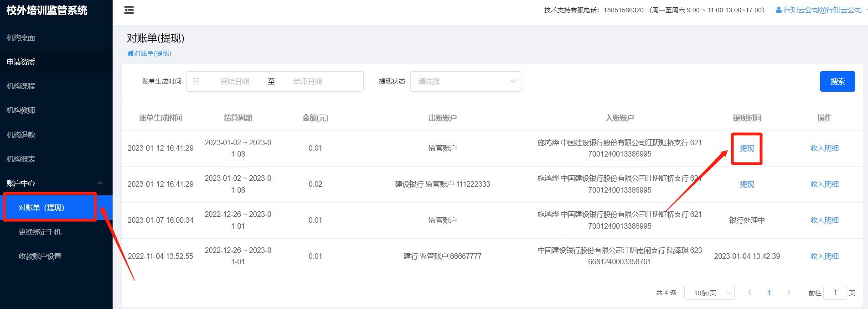Click the user profile icon in header
Image resolution: width=868 pixels, height=309 pixels.
(x=779, y=10)
